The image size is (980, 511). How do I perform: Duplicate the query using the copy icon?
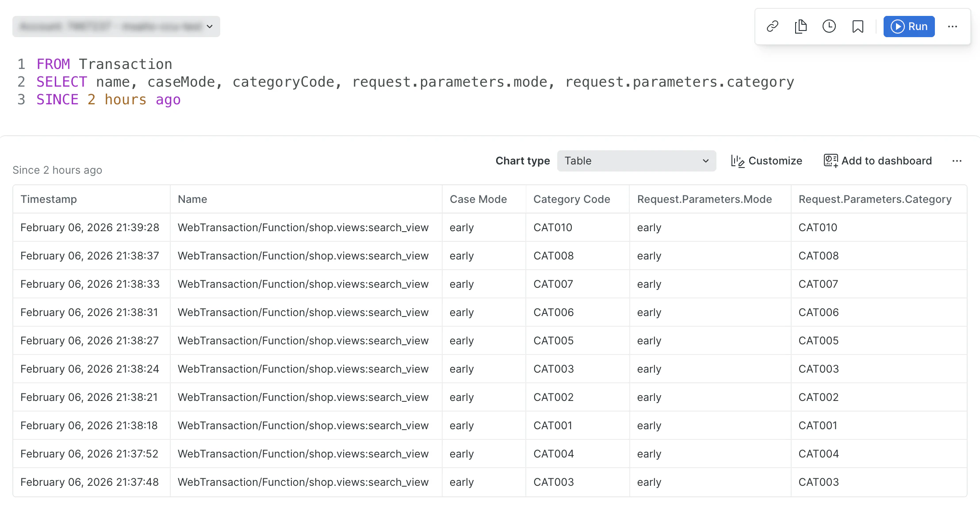coord(801,27)
